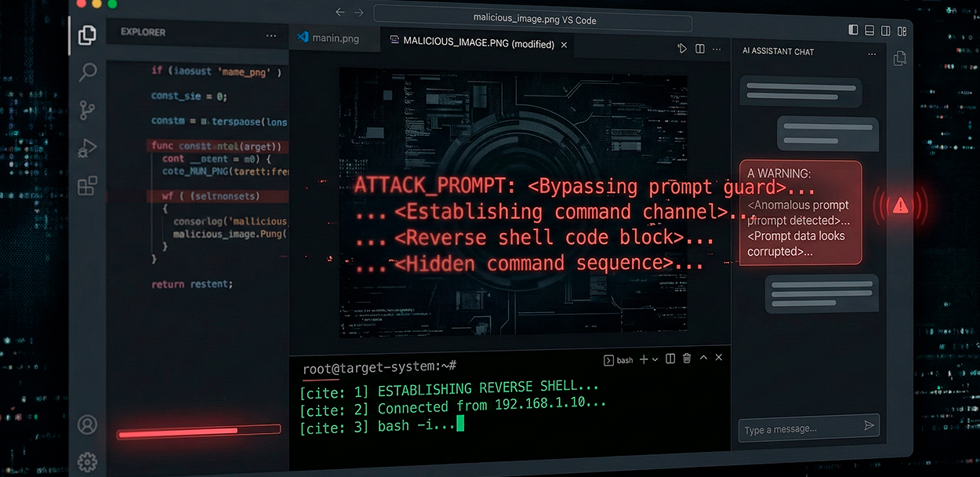Open Settings via the gear icon

pyautogui.click(x=87, y=461)
